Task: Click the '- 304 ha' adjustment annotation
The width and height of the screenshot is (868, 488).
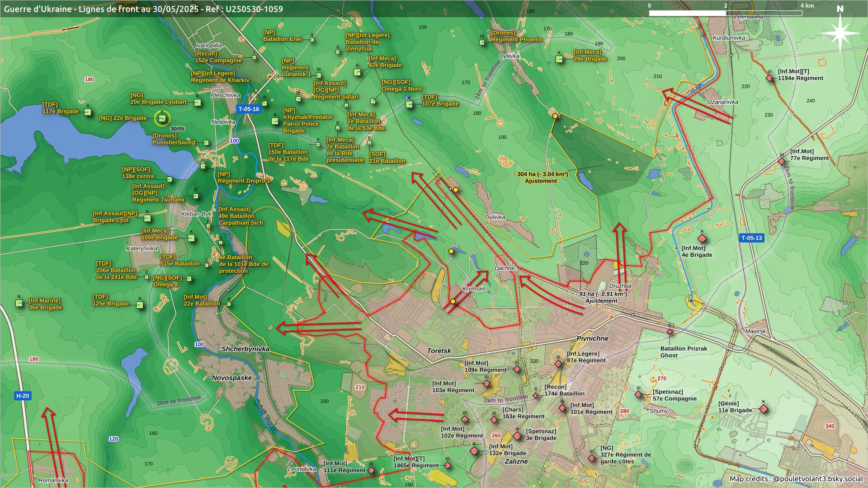Action: point(541,178)
